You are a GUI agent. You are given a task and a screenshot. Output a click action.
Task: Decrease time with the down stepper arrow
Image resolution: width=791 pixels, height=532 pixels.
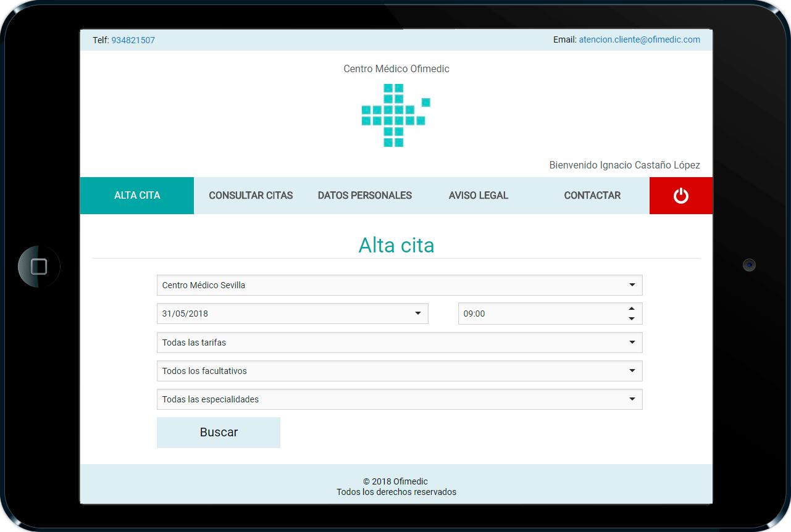(x=632, y=318)
